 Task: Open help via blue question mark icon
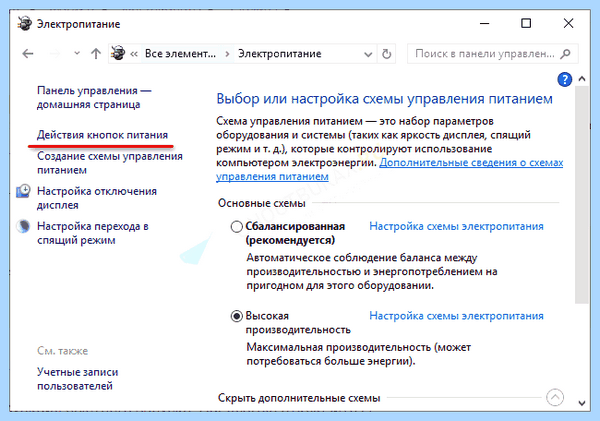click(x=564, y=80)
